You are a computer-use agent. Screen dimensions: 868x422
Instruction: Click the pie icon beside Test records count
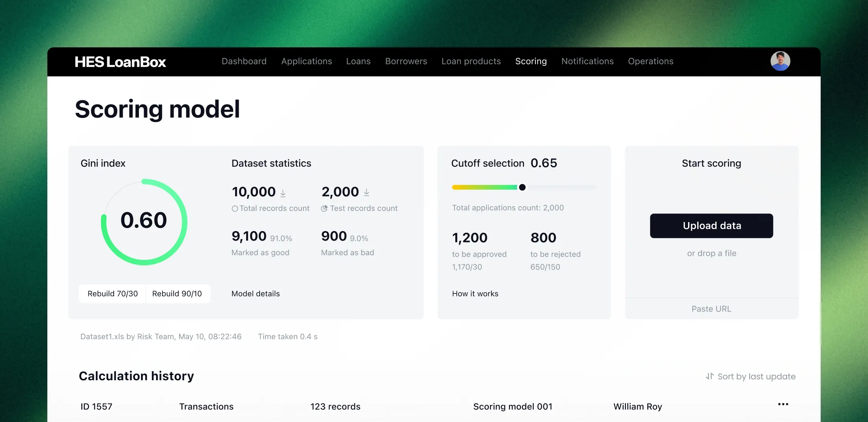click(x=324, y=209)
